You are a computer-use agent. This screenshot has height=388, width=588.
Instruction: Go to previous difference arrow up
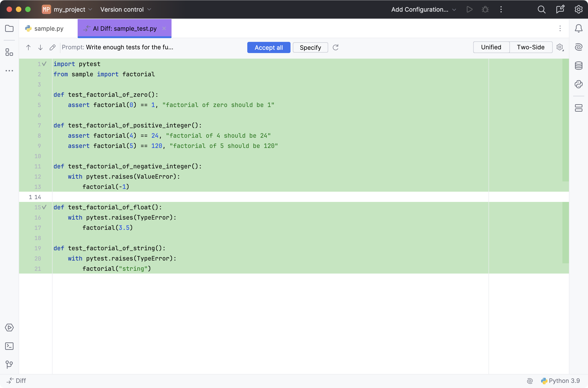(28, 47)
